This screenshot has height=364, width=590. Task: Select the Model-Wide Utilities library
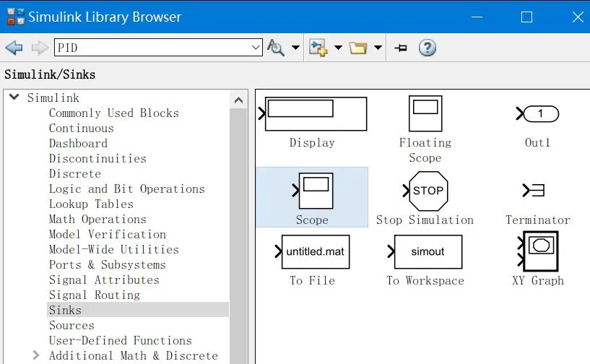pyautogui.click(x=114, y=249)
